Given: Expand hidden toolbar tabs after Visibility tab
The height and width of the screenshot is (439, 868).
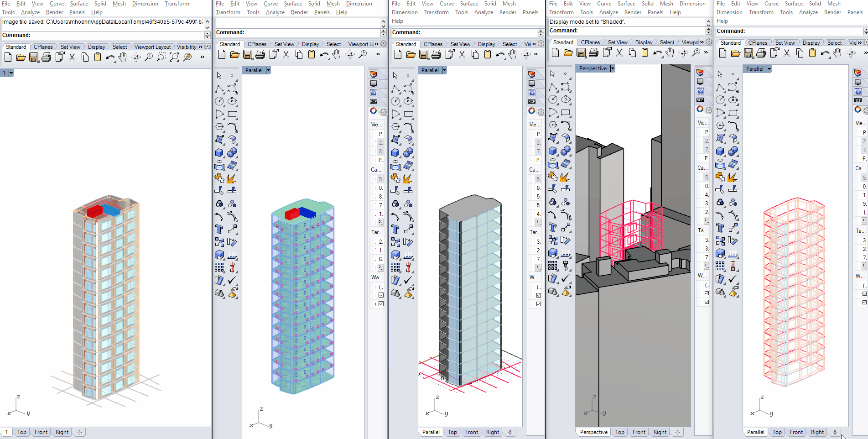Looking at the screenshot, I should pyautogui.click(x=200, y=47).
